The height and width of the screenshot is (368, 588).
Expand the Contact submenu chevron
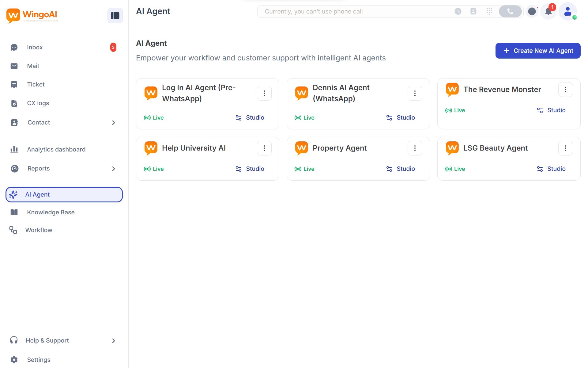coord(113,123)
